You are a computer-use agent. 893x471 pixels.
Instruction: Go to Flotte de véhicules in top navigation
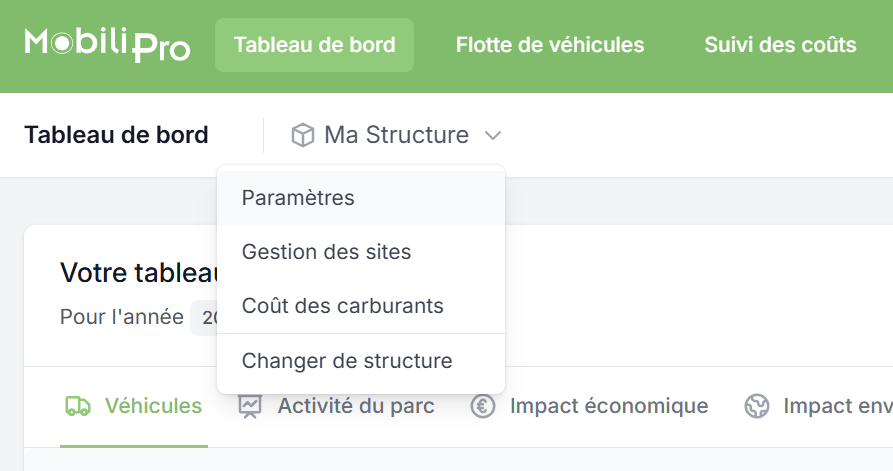(549, 45)
